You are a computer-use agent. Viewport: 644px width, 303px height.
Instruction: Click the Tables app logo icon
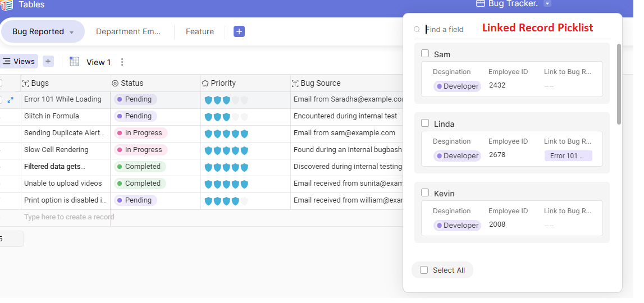(6, 5)
